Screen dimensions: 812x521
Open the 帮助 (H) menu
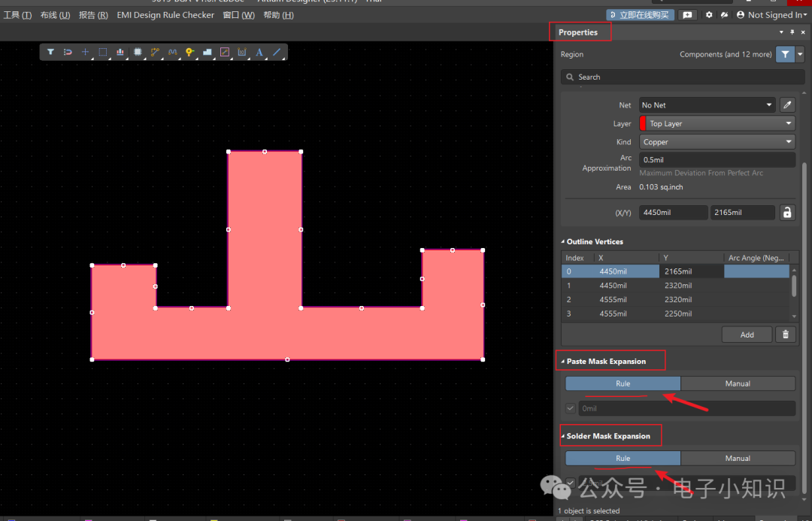(x=279, y=15)
